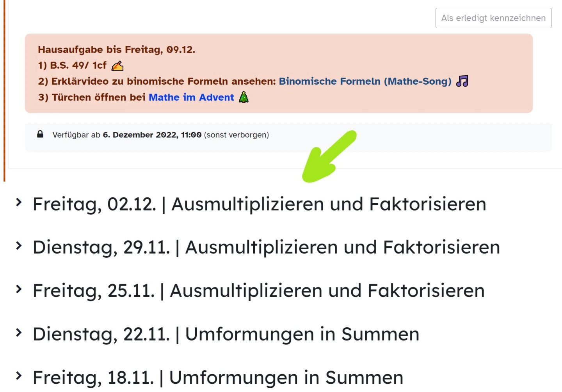Click the 'Hausaufgabe bis Freitag, 09.12.' heading
The height and width of the screenshot is (392, 562).
[x=116, y=50]
